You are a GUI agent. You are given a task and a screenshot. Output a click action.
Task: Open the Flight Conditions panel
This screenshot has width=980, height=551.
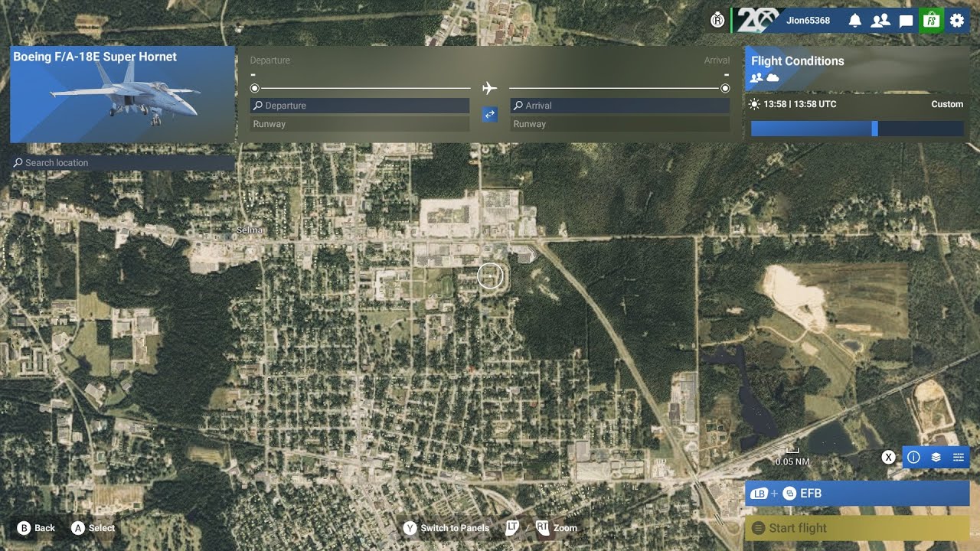pos(857,69)
